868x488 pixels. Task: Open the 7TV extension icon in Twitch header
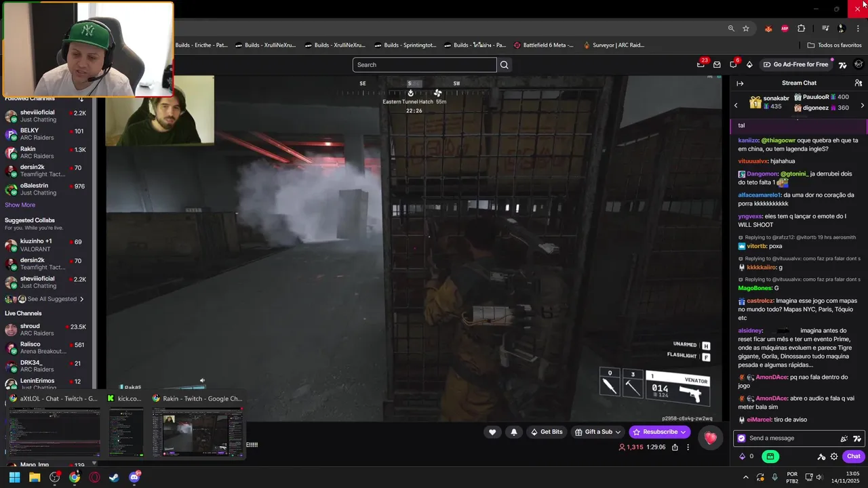point(843,64)
